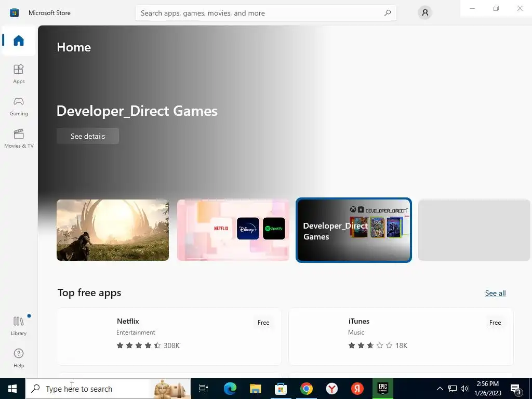Open Yandex Browser from taskbar
This screenshot has width=532, height=399.
[331, 389]
